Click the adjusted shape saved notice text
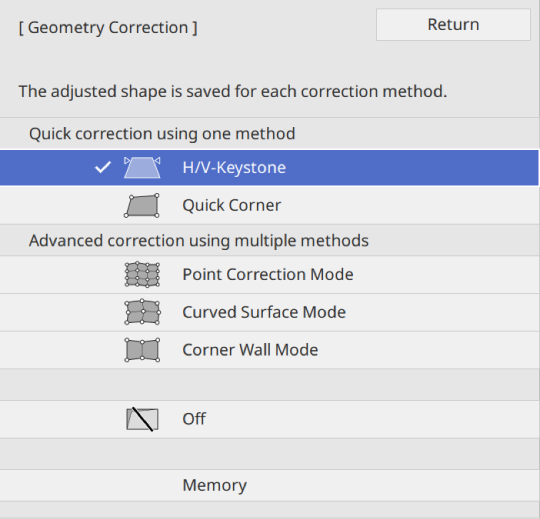The height and width of the screenshot is (519, 540). point(233,92)
